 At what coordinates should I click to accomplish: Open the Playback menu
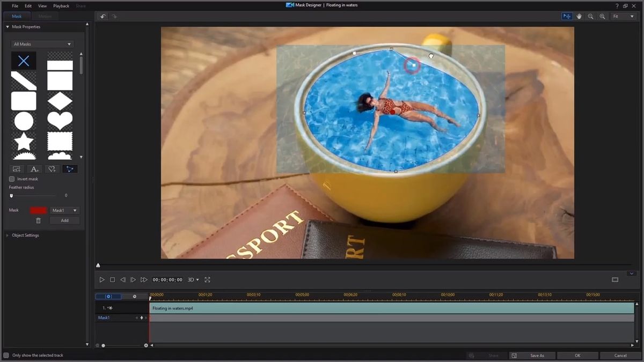(61, 6)
